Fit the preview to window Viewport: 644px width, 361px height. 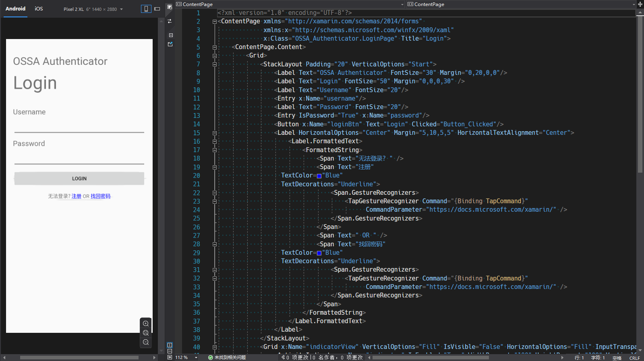[x=146, y=333]
